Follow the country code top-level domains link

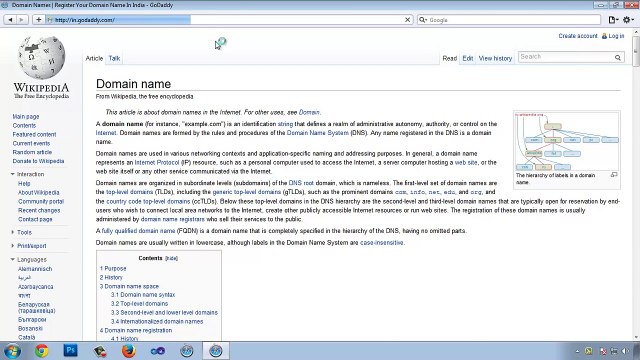[148, 201]
